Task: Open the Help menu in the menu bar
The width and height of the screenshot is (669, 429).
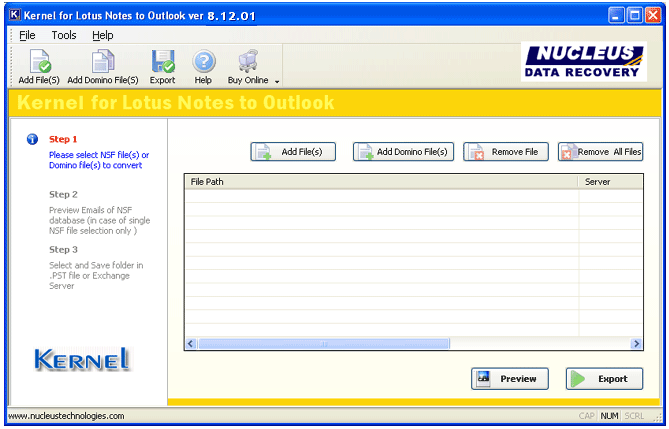Action: click(x=102, y=35)
